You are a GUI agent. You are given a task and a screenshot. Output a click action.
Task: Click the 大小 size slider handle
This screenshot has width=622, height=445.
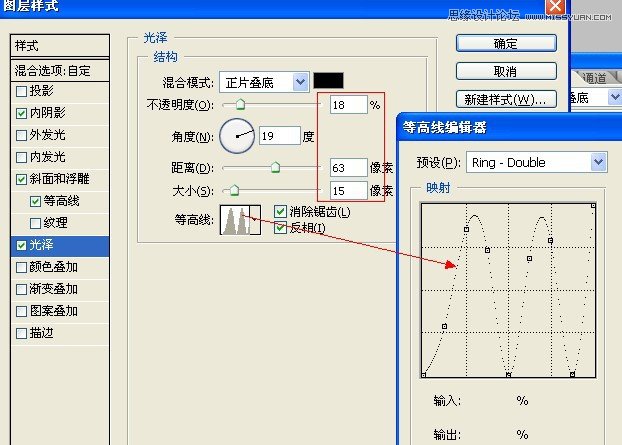pyautogui.click(x=234, y=190)
